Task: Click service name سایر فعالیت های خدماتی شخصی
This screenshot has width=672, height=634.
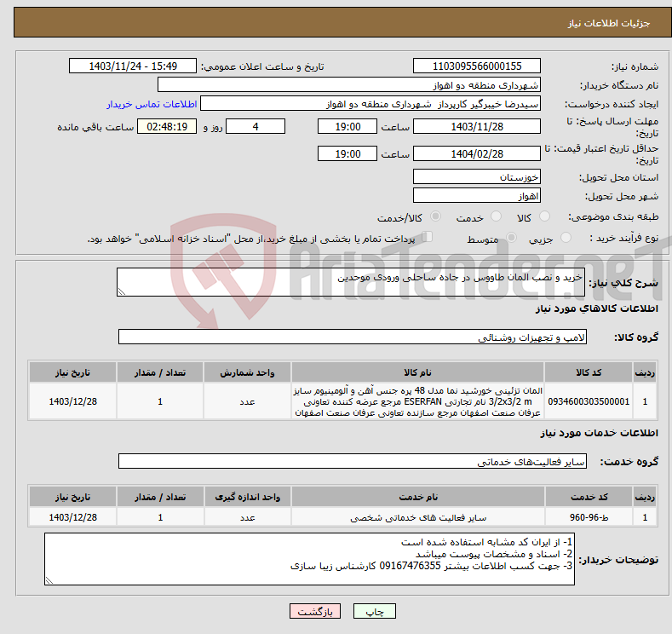Action: click(418, 517)
